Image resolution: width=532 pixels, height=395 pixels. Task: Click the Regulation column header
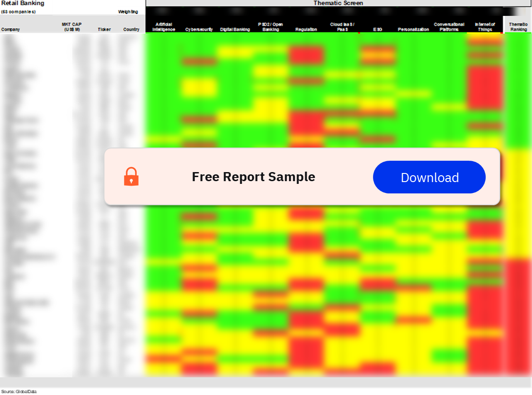point(306,30)
